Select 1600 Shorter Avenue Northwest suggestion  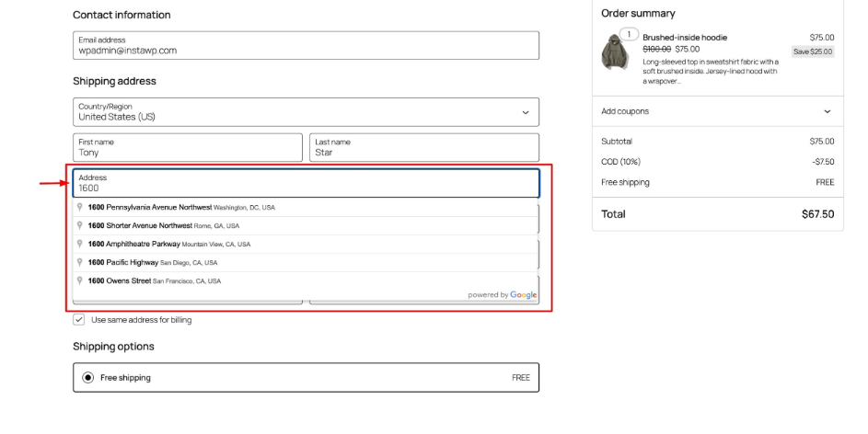tap(305, 225)
